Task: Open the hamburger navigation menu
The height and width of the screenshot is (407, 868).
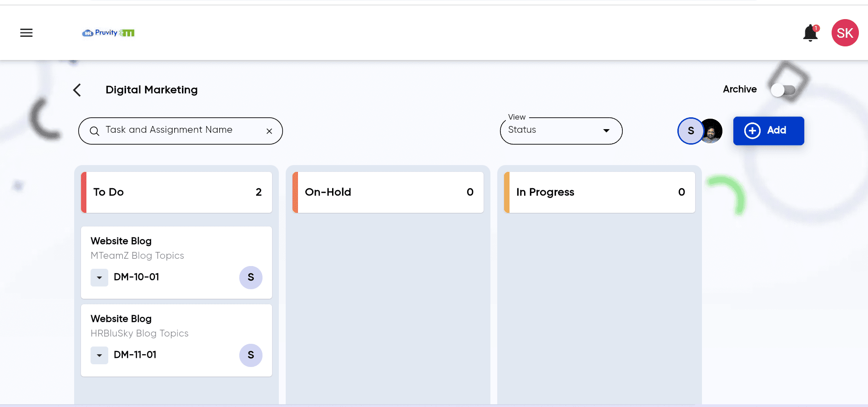Action: [26, 33]
